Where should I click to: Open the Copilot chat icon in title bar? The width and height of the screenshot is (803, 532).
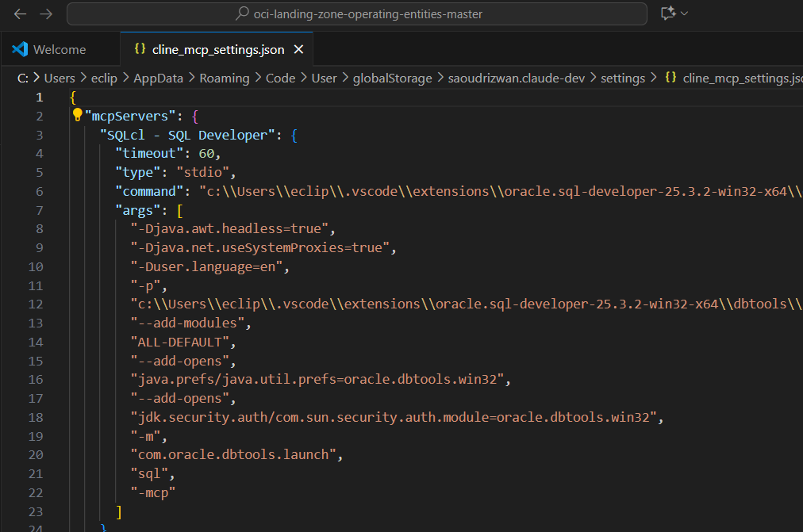pyautogui.click(x=667, y=13)
